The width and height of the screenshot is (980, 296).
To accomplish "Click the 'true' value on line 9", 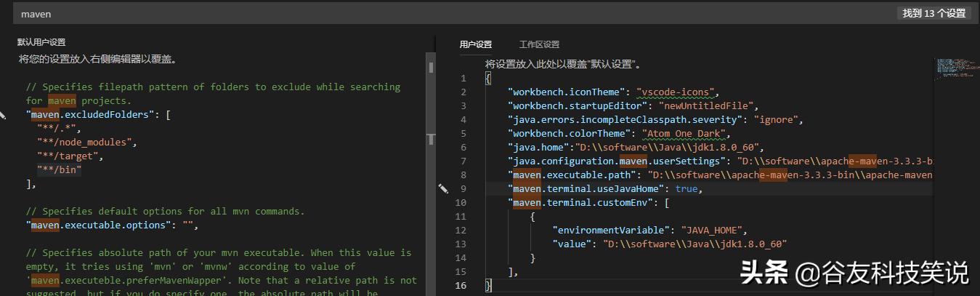I will click(x=687, y=188).
